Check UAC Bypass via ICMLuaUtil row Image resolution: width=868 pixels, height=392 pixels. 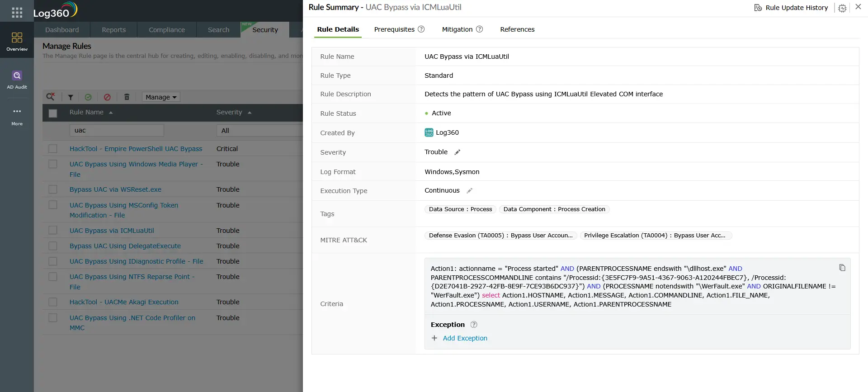(53, 231)
